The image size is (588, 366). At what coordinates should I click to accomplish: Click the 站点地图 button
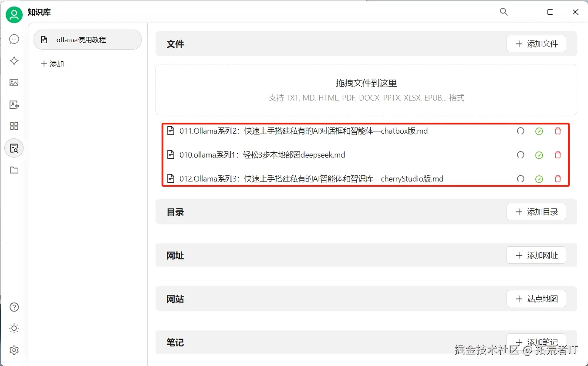[537, 299]
